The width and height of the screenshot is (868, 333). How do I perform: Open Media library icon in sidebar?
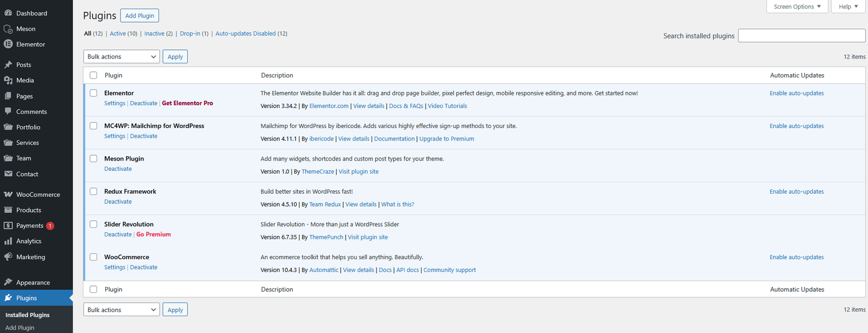tap(8, 80)
